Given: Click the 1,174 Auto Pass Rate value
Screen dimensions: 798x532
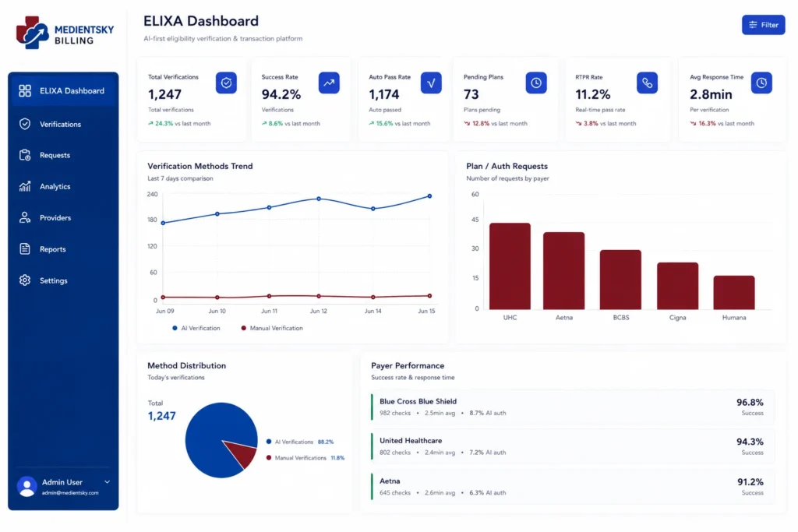Looking at the screenshot, I should [x=383, y=94].
